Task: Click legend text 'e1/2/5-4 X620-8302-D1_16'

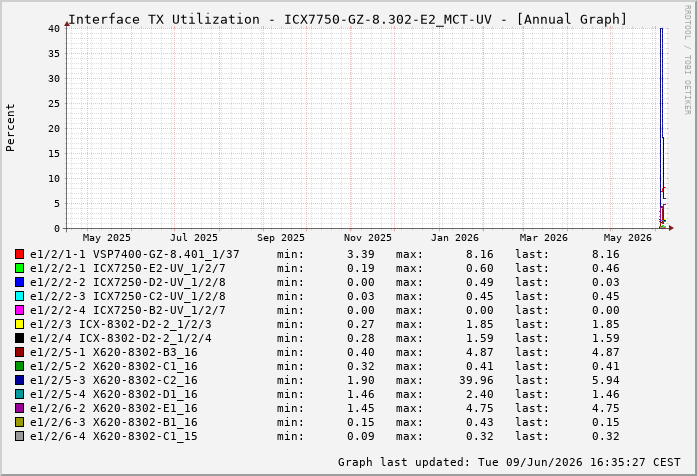Action: [114, 394]
